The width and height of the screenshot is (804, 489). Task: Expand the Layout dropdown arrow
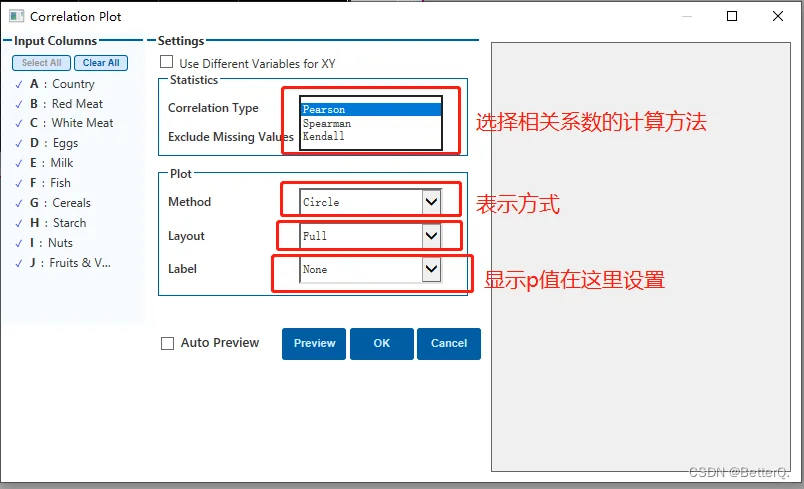(x=432, y=236)
